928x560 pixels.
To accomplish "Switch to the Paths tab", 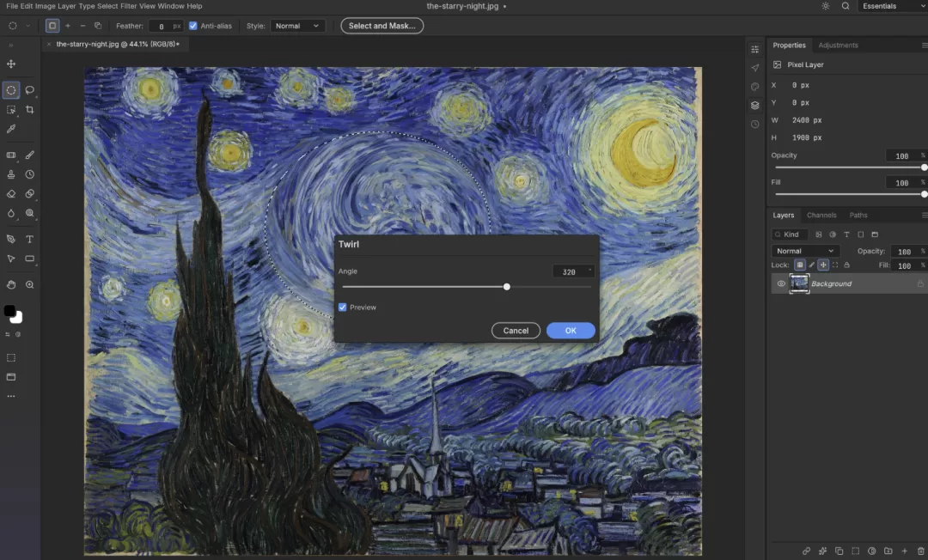I will (858, 216).
